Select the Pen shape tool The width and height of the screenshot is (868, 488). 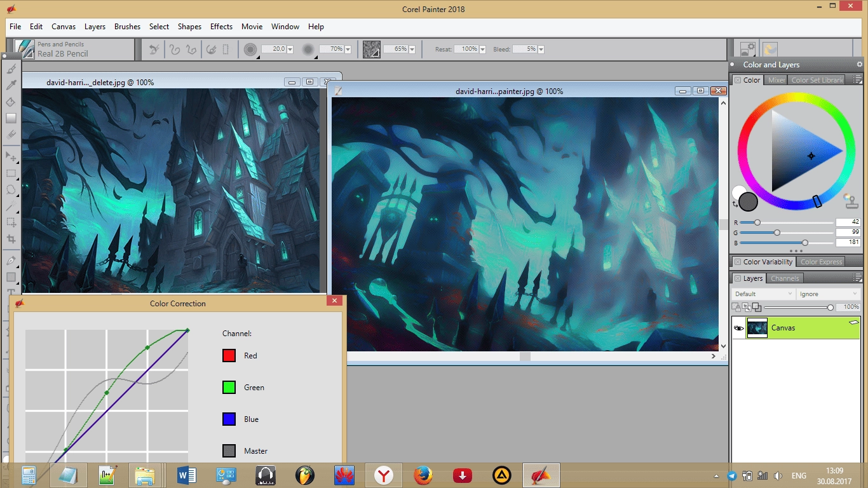pyautogui.click(x=11, y=261)
